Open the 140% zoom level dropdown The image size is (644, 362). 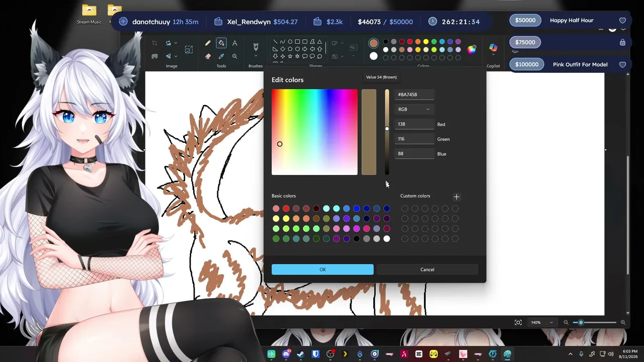(x=543, y=322)
